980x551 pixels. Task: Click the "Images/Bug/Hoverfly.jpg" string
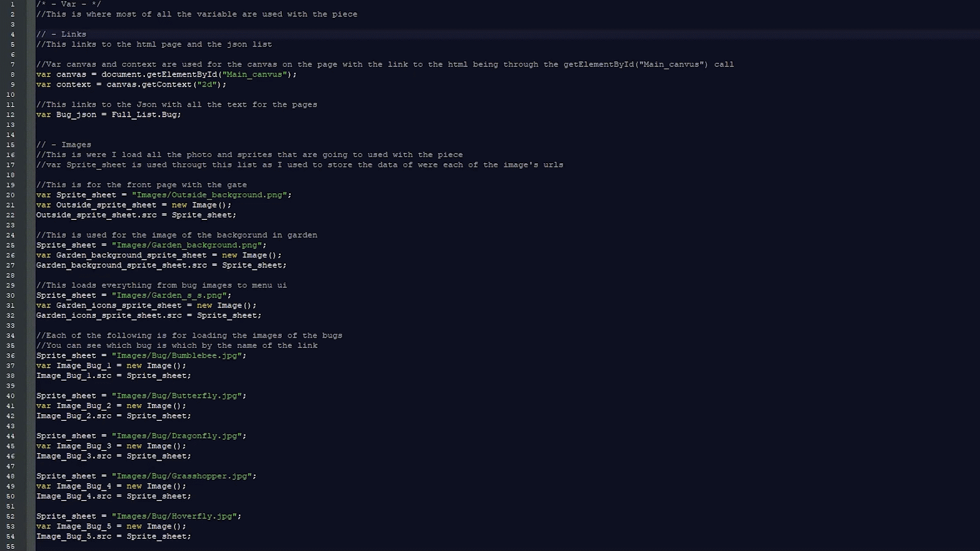174,516
